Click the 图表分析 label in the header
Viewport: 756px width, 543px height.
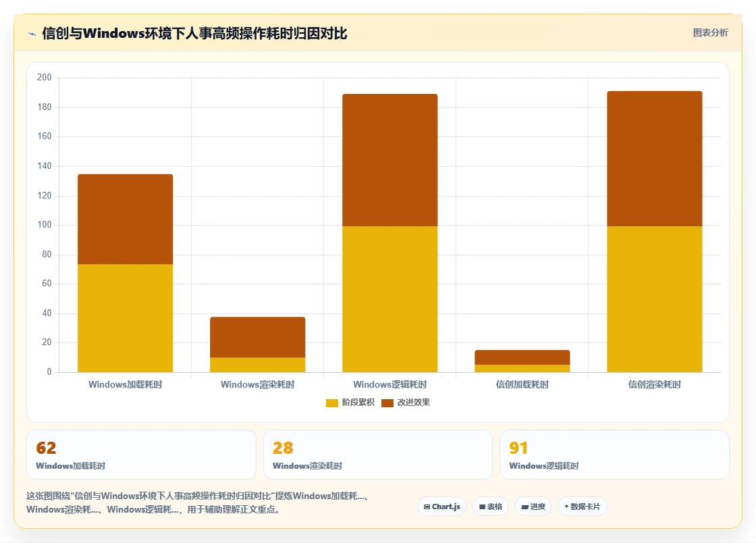coord(710,33)
